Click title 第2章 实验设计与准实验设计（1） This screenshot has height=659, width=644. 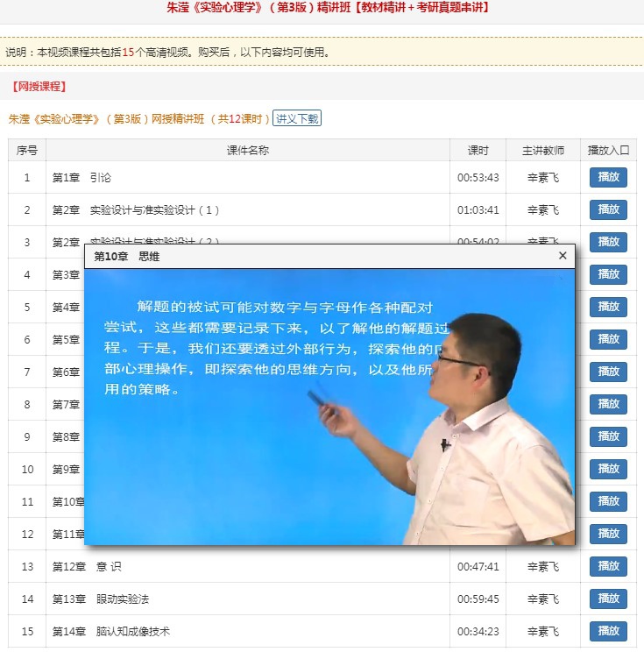pos(135,209)
